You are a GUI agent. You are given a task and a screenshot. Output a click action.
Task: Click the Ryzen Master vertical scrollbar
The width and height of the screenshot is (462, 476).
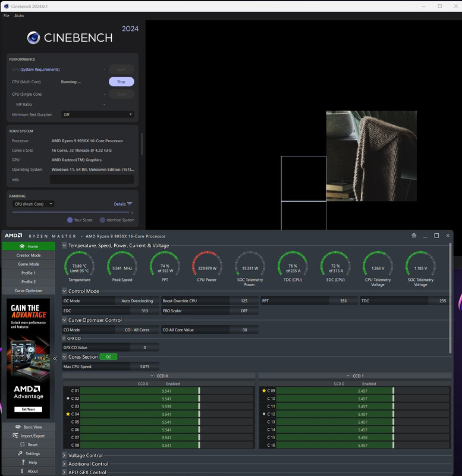coord(450,297)
